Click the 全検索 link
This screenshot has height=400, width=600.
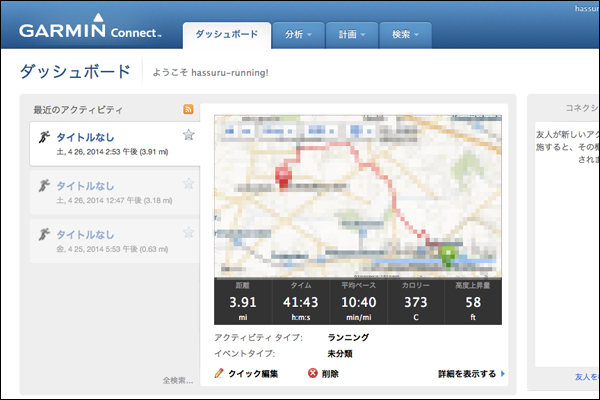pos(178,380)
